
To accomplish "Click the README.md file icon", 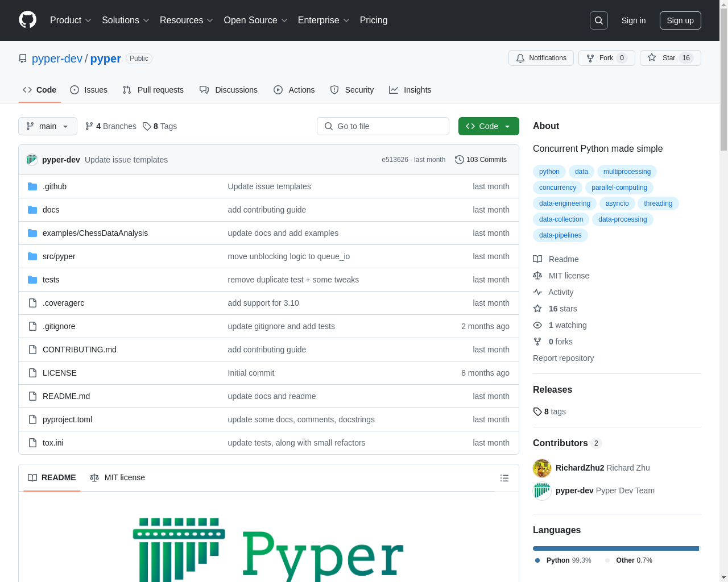I will pos(32,396).
